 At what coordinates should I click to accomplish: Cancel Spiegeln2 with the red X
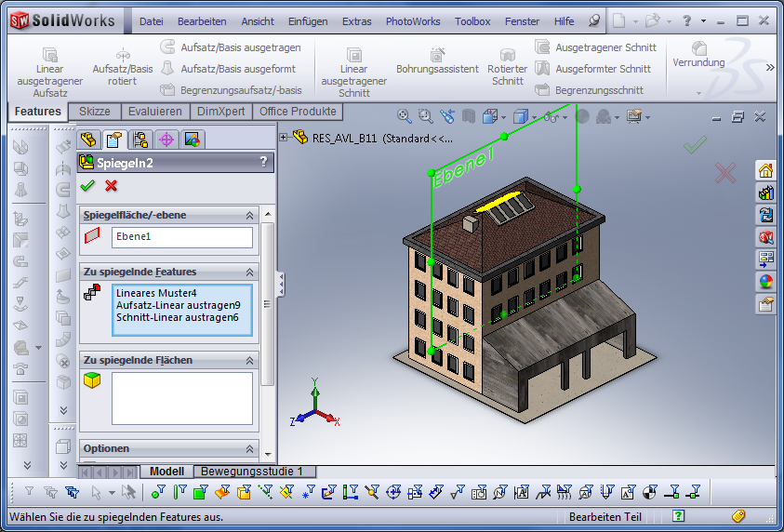point(112,186)
